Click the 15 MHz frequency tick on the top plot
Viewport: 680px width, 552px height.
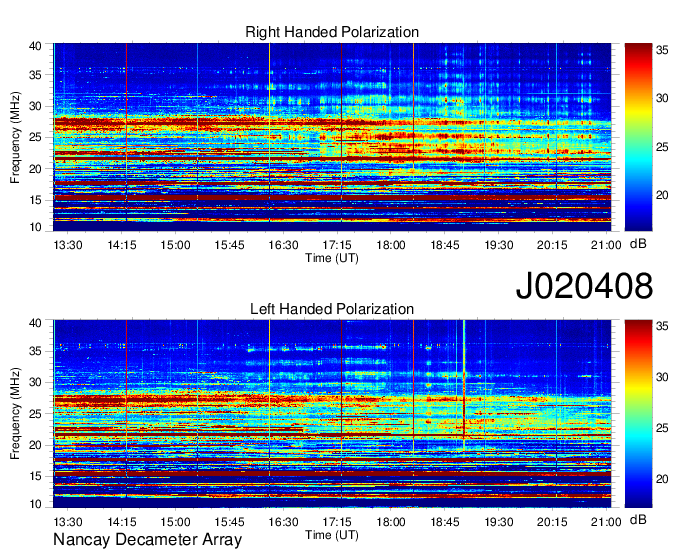tap(35, 200)
